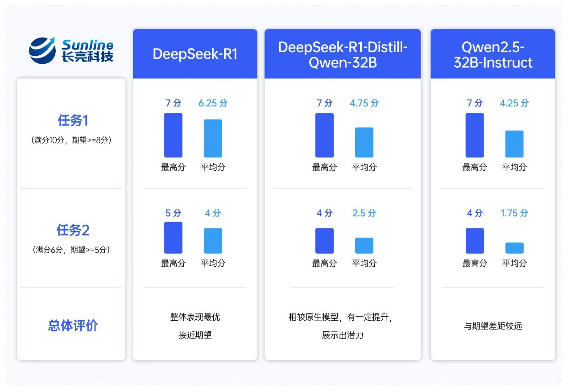The image size is (571, 392).
Task: Click the 1.75分 average score bar
Action: tap(514, 248)
